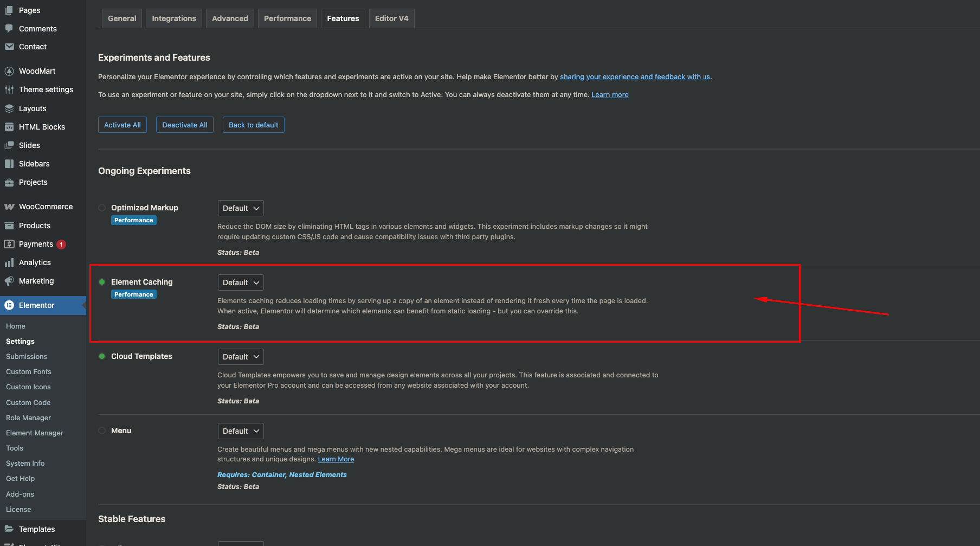Viewport: 980px width, 546px height.
Task: Click the Payments dollar icon
Action: click(x=9, y=244)
